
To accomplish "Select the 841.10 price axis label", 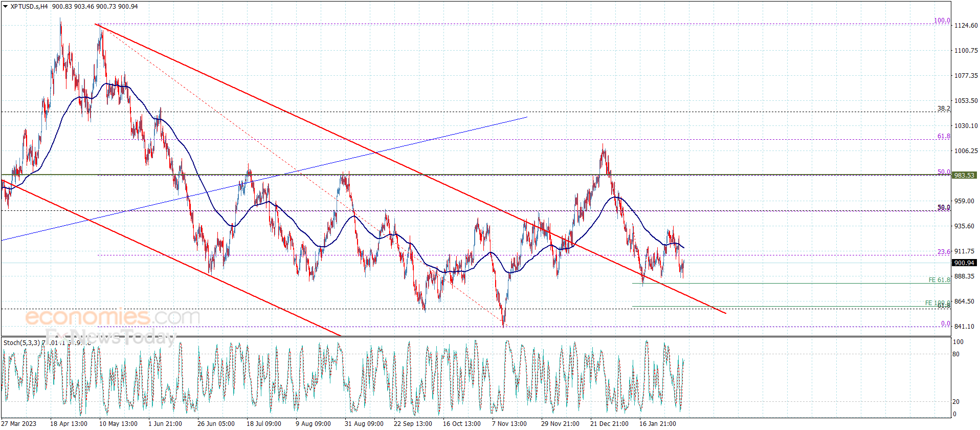I will (x=964, y=327).
